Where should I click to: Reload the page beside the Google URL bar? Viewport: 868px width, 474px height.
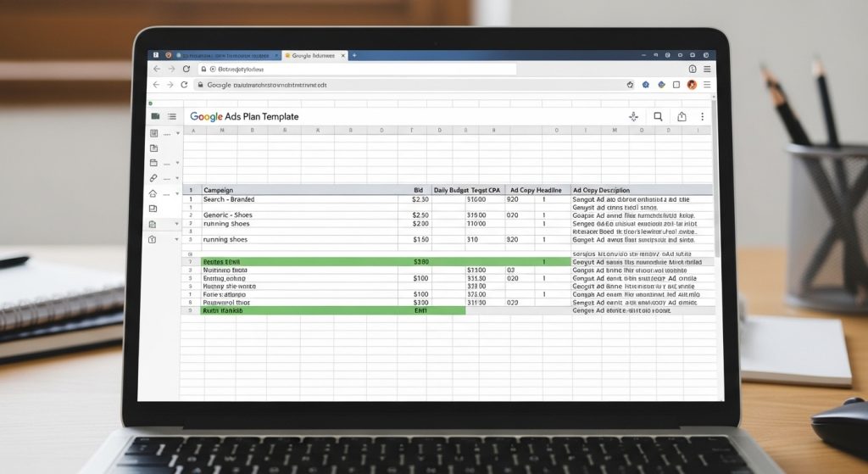[184, 85]
